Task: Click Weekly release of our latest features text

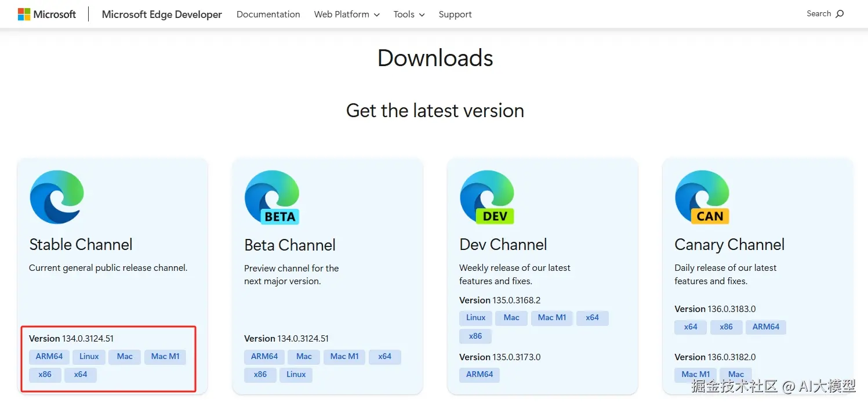Action: click(515, 274)
